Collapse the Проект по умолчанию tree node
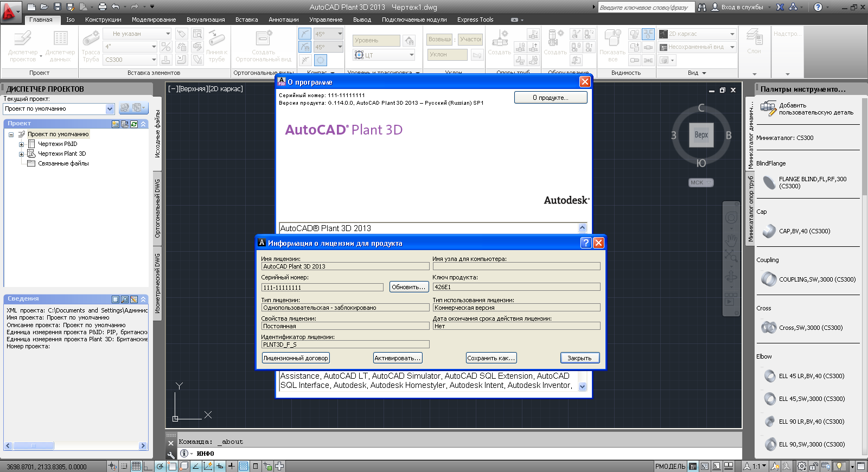This screenshot has height=472, width=868. (11, 135)
